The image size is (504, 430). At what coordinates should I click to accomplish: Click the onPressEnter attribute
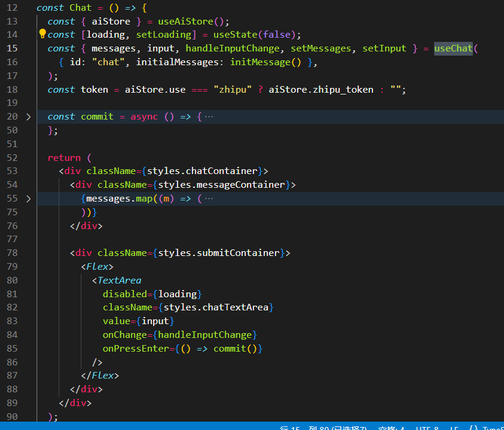click(136, 349)
